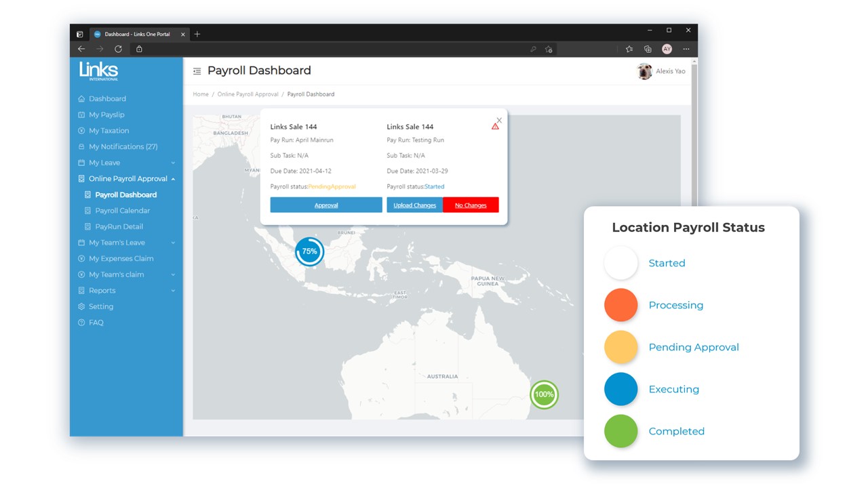Click the AY browser profile icon
Image resolution: width=868 pixels, height=488 pixels.
(667, 49)
